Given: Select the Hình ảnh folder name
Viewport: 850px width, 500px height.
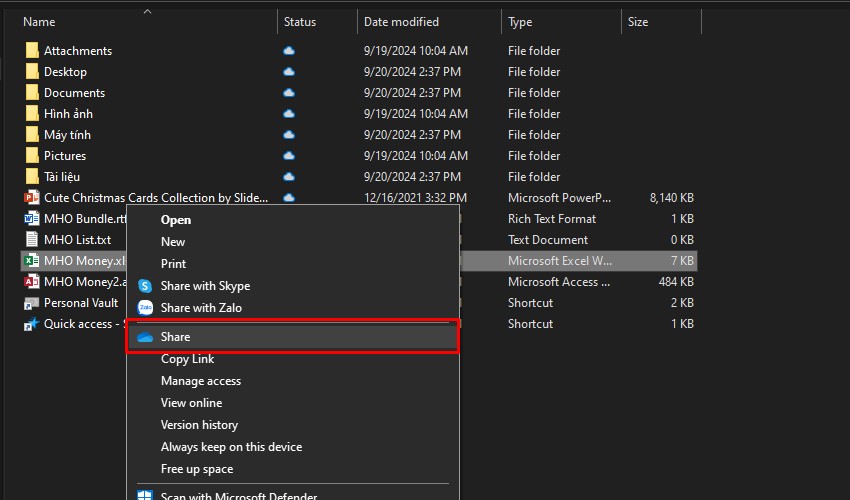Looking at the screenshot, I should (68, 114).
